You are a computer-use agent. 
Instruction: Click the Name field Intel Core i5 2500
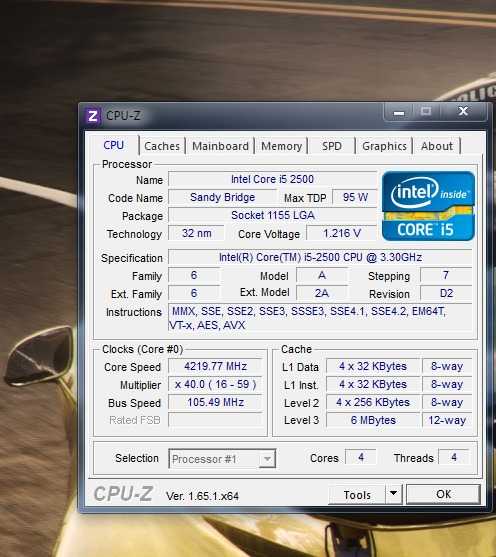tap(273, 179)
